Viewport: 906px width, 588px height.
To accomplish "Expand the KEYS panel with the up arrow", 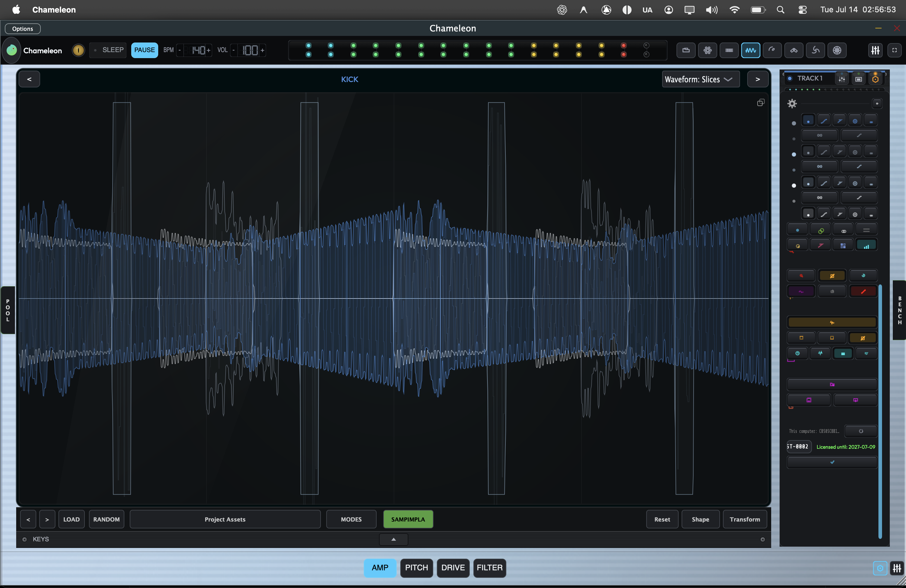I will click(393, 539).
